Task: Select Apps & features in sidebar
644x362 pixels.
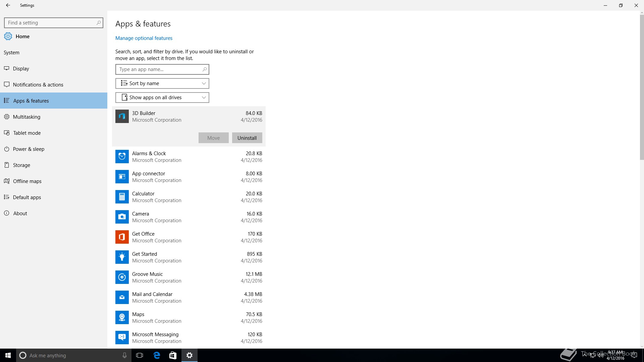Action: [54, 101]
